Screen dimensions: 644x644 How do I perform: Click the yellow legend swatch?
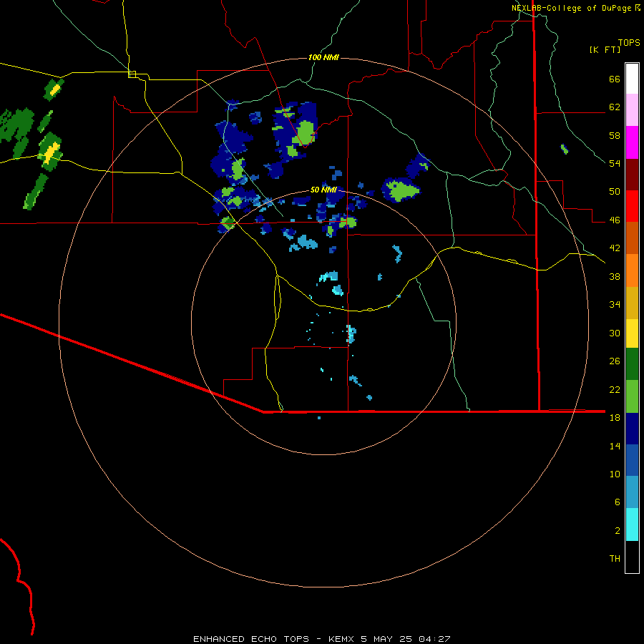[x=632, y=333]
